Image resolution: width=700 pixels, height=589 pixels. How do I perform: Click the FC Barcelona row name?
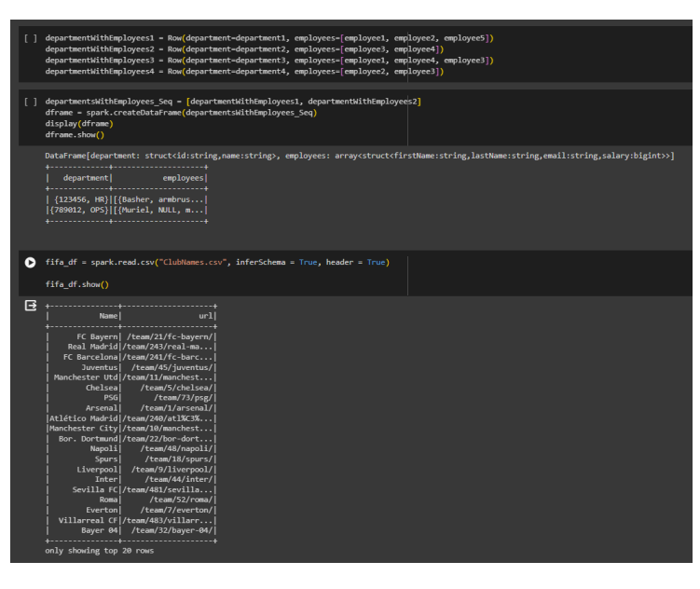(90, 357)
